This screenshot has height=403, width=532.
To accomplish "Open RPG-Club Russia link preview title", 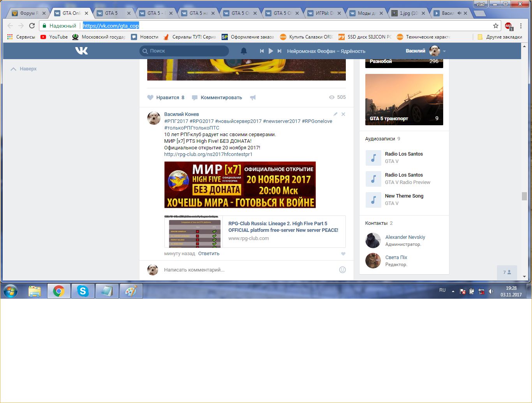I will pyautogui.click(x=283, y=227).
